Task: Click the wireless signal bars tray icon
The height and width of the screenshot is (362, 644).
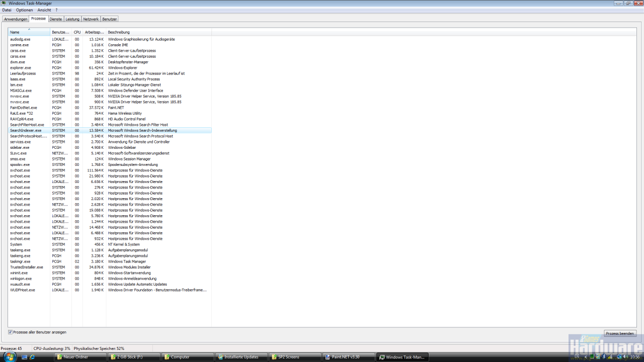Action: 610,356
